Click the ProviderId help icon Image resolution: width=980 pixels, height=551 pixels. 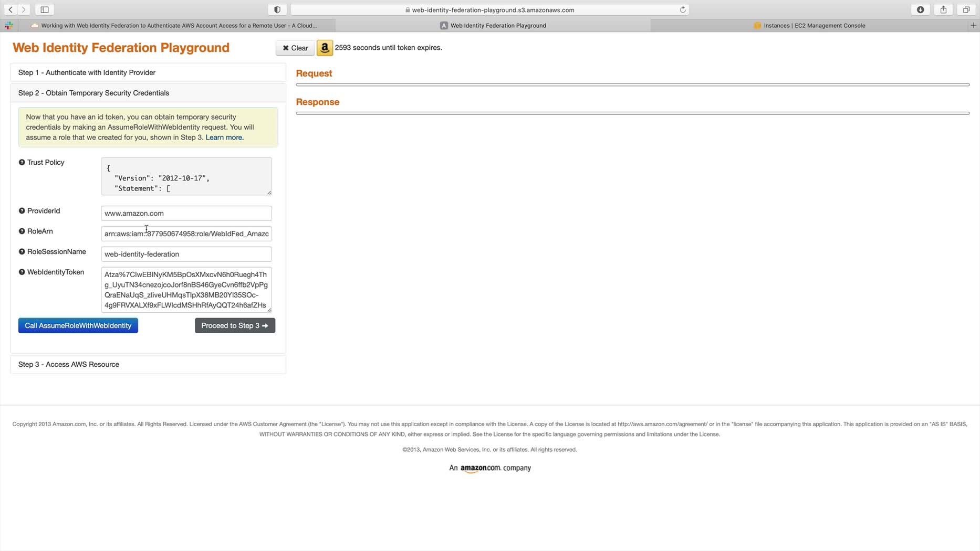coord(22,211)
